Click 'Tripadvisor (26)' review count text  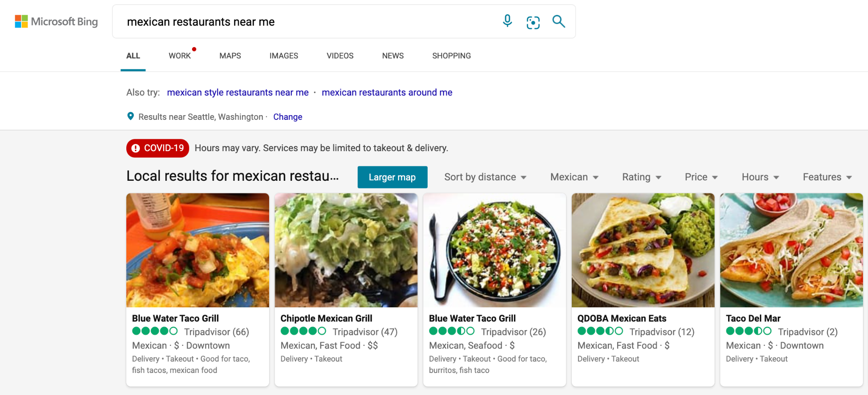(x=514, y=332)
